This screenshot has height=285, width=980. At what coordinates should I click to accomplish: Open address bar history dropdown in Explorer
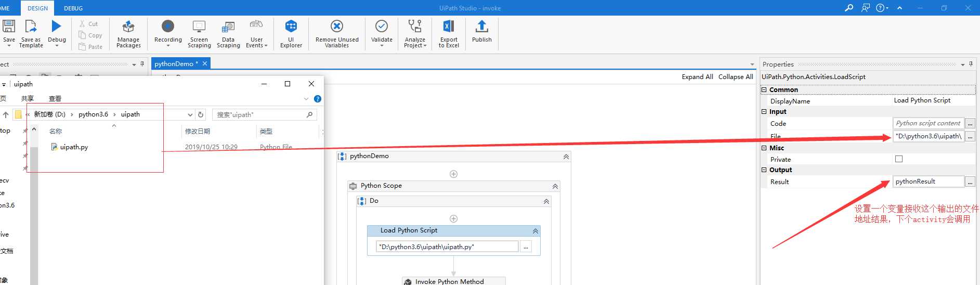point(190,114)
